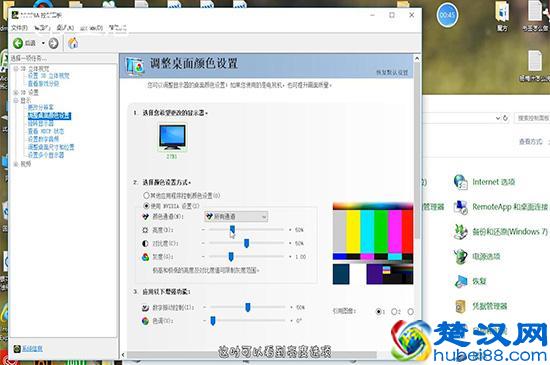Click the hue slider handle
This screenshot has height=365, width=550.
[213, 321]
